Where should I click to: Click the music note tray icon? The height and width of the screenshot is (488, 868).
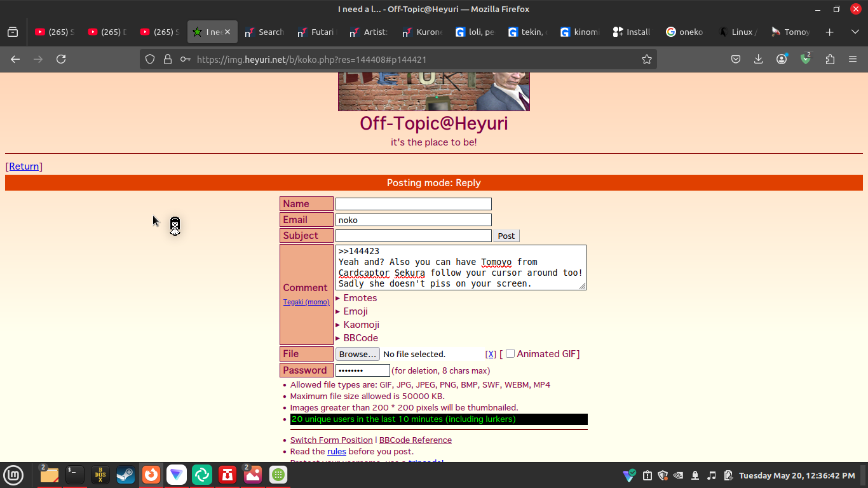coord(712,475)
